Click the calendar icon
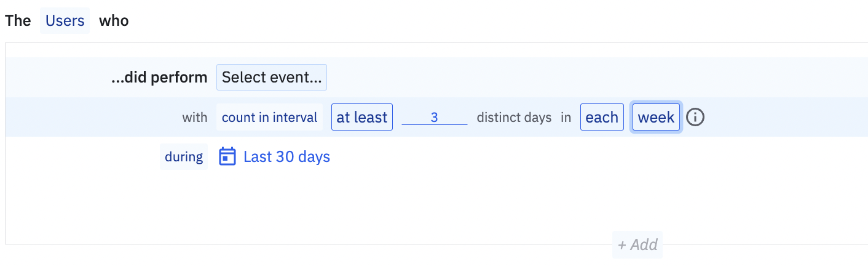 [227, 156]
